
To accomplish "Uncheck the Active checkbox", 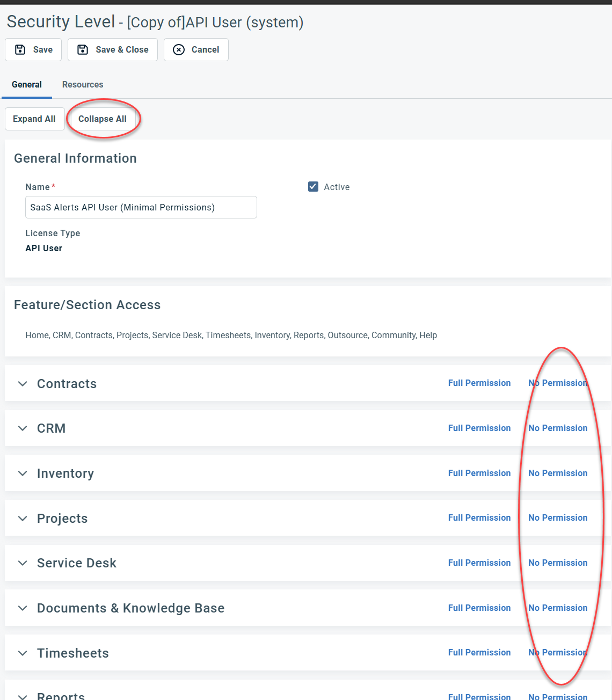I will pyautogui.click(x=314, y=187).
